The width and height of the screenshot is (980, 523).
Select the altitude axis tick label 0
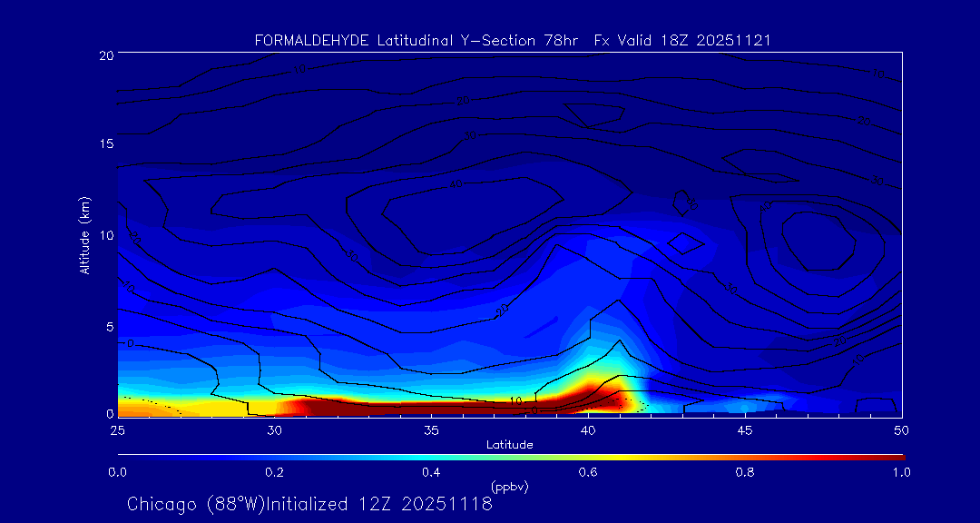click(x=110, y=413)
